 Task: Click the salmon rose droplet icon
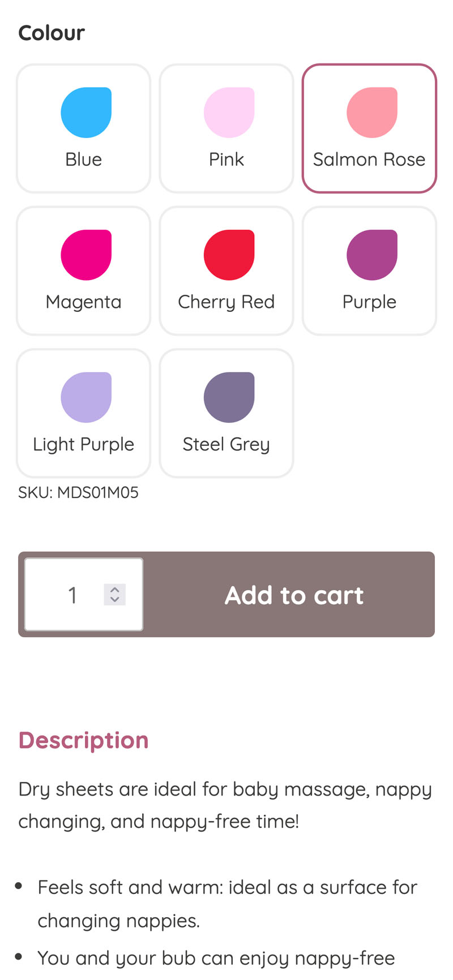[372, 113]
